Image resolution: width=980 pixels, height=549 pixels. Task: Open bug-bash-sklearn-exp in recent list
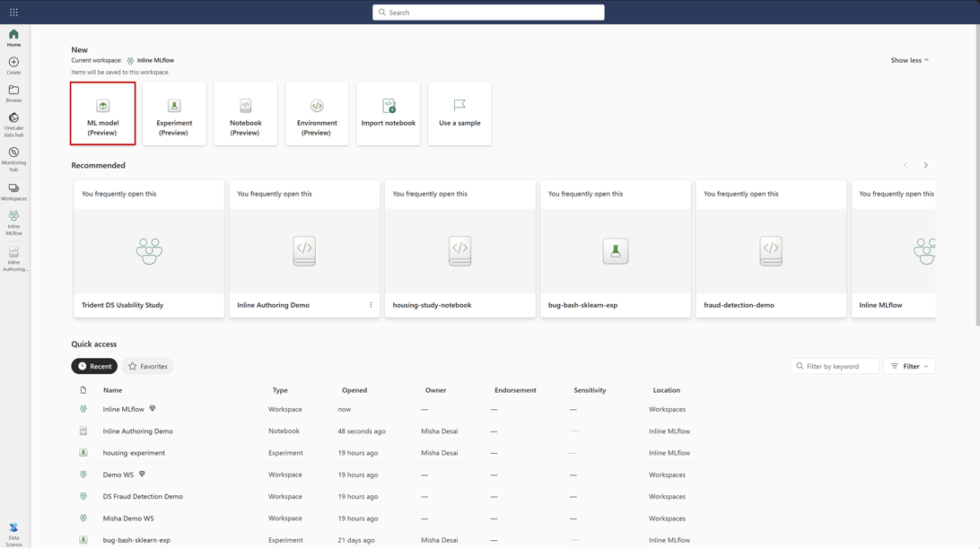[136, 540]
